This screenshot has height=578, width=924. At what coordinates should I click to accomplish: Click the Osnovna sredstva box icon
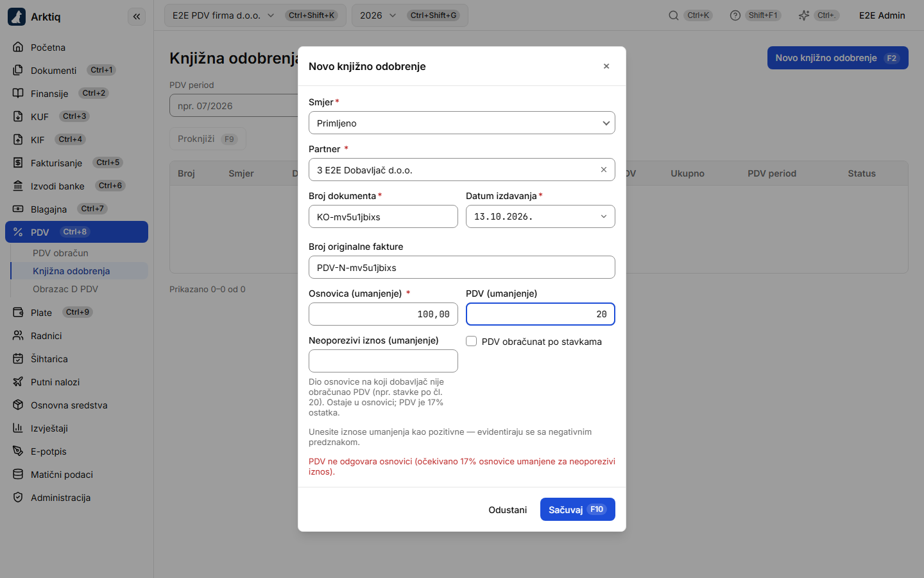click(18, 405)
